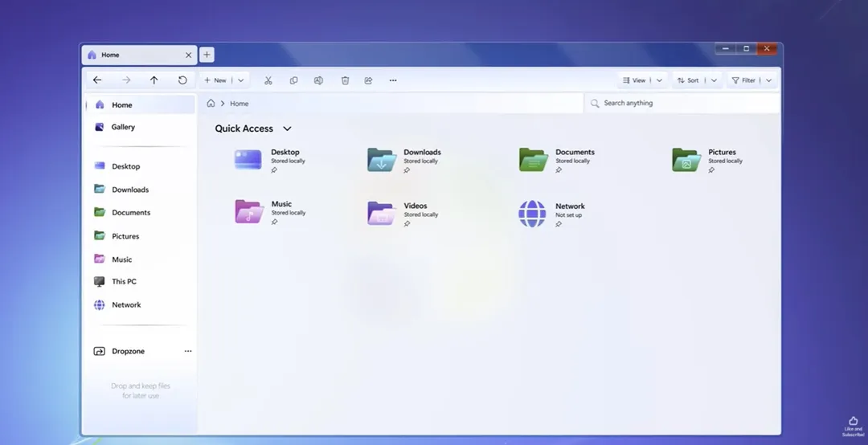Unpin Desktop using its pin icon
Screen dimensions: 868x445
[274, 170]
